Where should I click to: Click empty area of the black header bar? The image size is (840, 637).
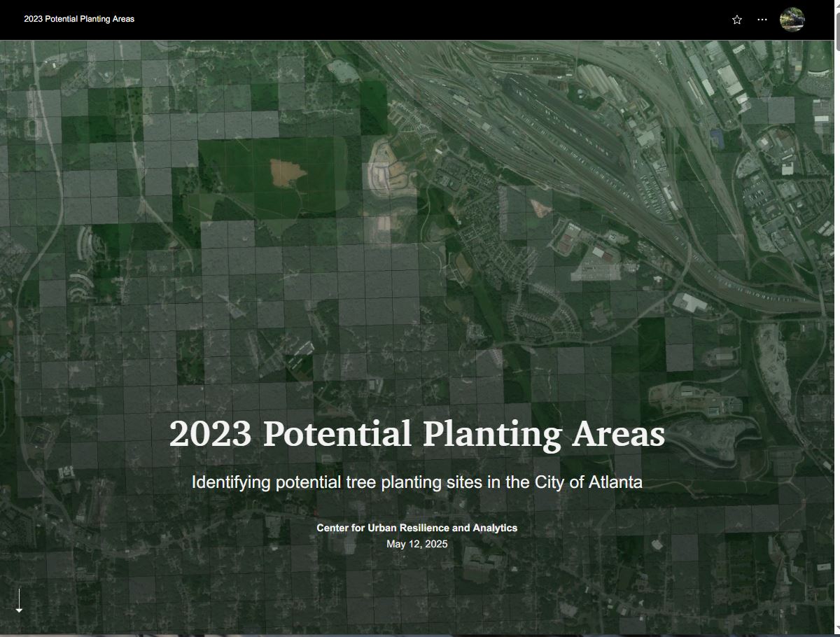tap(420, 20)
